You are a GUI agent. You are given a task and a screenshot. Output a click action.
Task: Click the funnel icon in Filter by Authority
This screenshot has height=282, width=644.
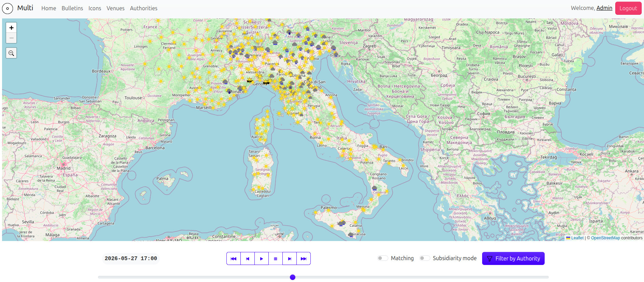(490, 259)
